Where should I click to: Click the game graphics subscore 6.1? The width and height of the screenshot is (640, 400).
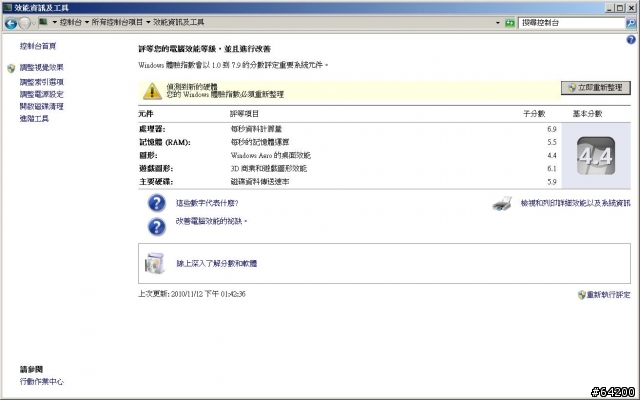[x=552, y=169]
